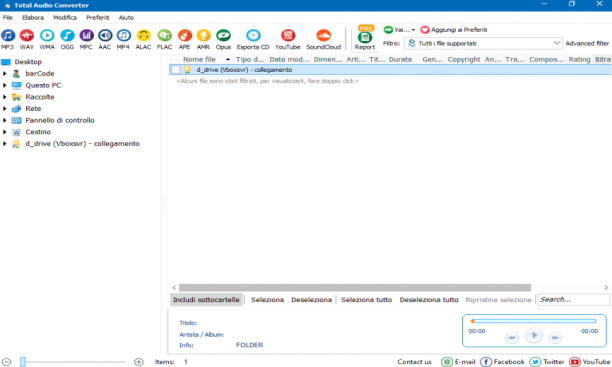Viewport: 612px width, 367px height.
Task: Select Desktop in folder tree
Action: click(x=28, y=62)
